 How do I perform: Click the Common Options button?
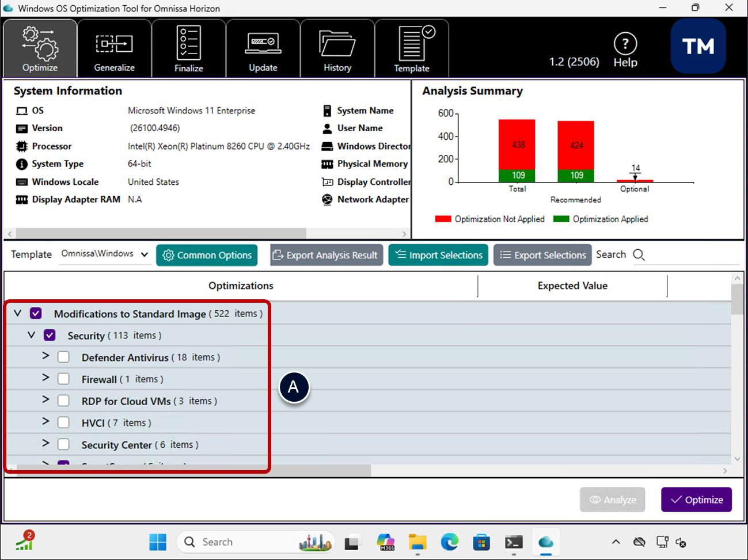207,255
